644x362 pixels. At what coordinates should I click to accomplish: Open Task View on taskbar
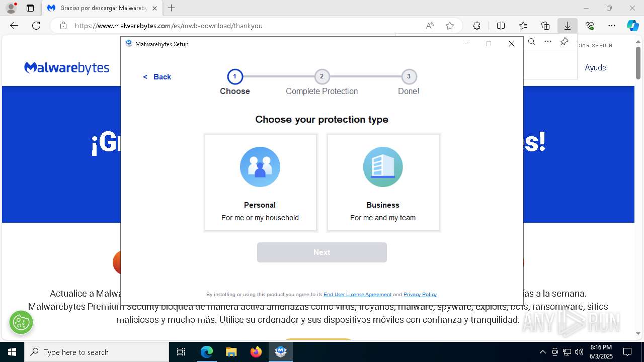181,352
